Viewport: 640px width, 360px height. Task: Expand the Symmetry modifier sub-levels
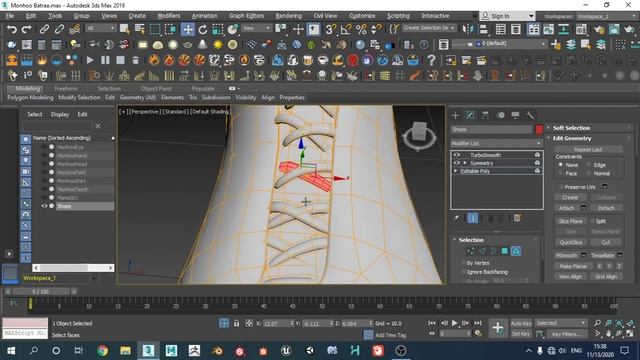point(465,163)
